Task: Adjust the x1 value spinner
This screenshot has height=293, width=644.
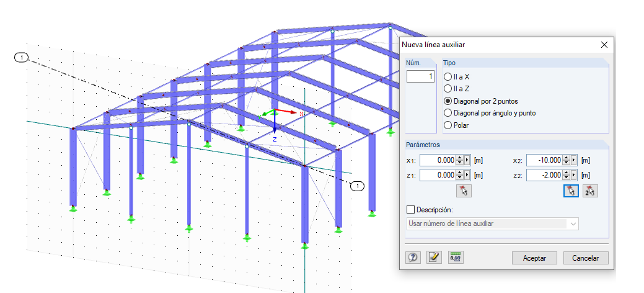Action: click(x=459, y=160)
